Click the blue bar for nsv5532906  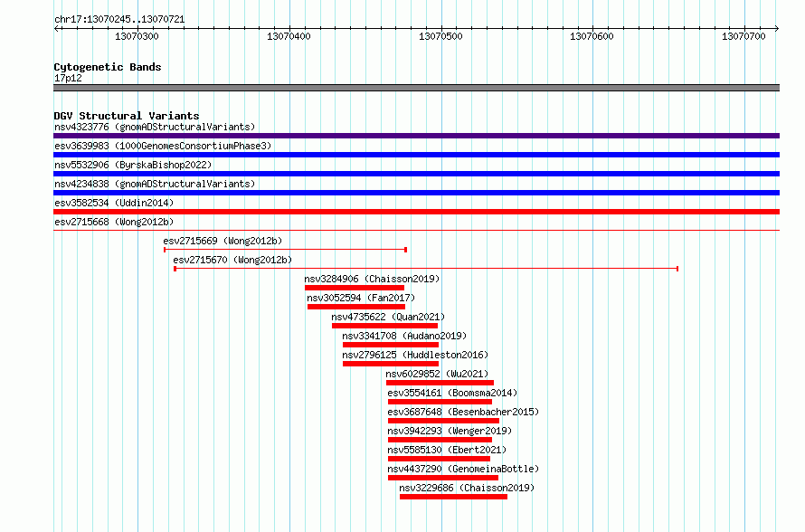pos(416,174)
